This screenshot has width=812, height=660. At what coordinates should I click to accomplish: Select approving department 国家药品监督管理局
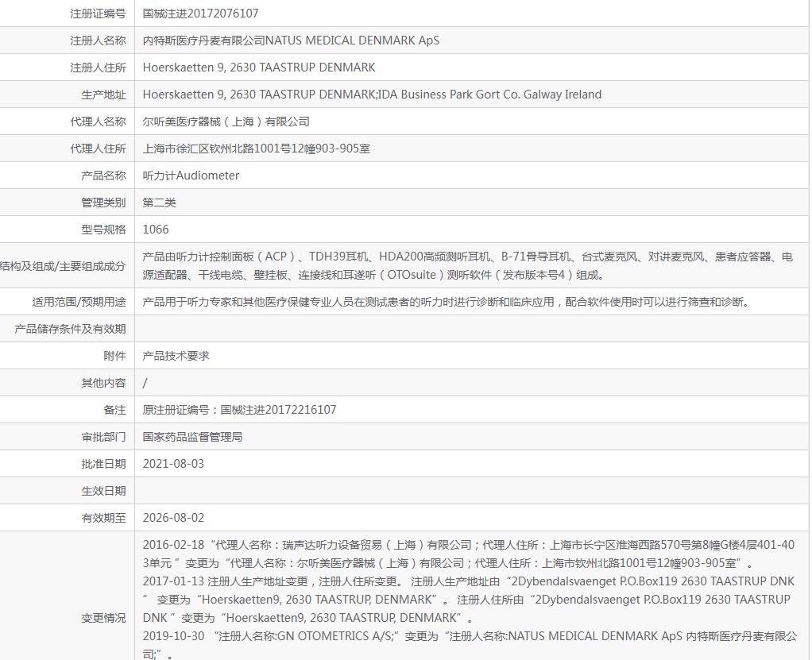[x=192, y=437]
